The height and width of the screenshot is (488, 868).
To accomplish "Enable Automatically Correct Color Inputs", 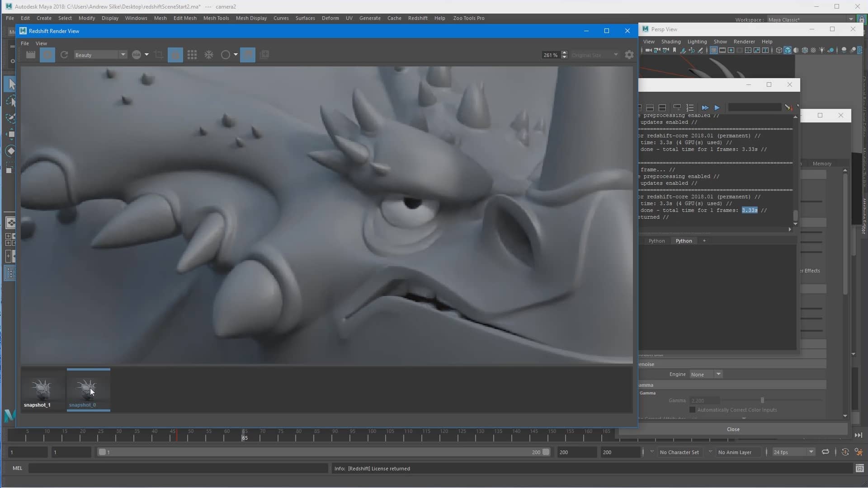I will point(693,410).
